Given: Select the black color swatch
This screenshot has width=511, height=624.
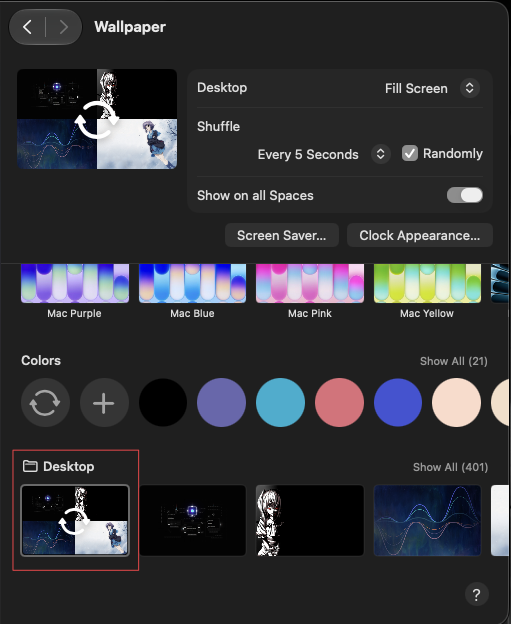Looking at the screenshot, I should [163, 403].
